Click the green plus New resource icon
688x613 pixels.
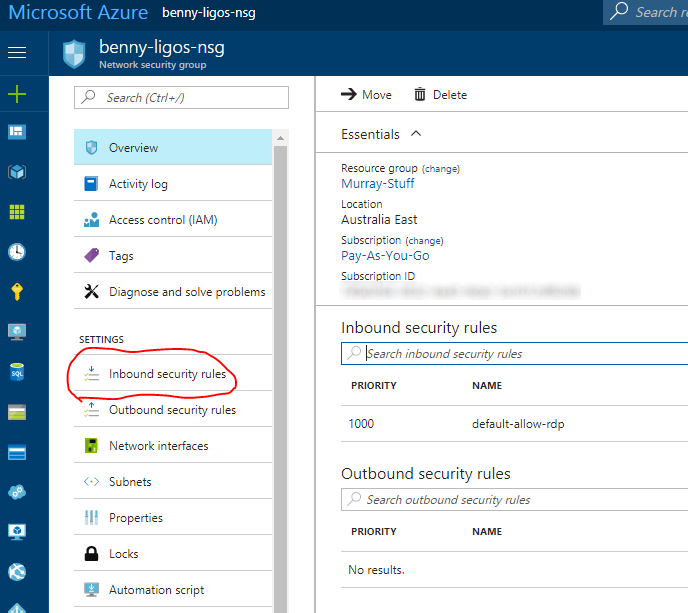17,94
